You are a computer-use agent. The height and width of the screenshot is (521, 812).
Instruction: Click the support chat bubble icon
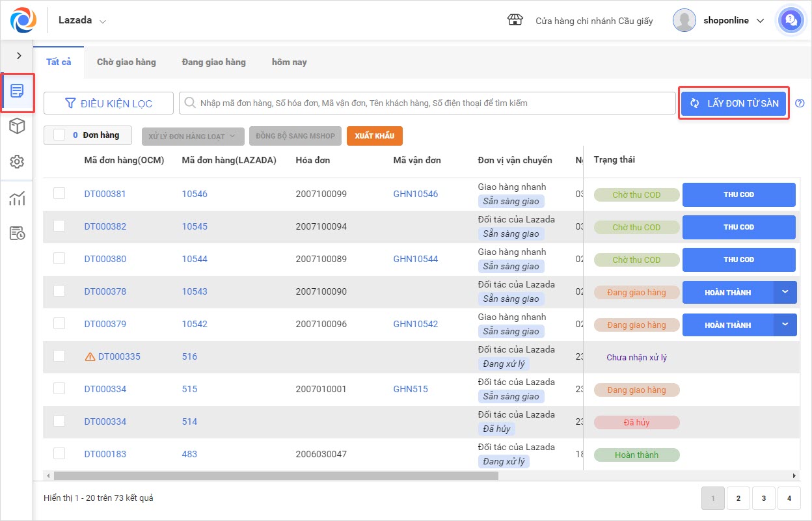pyautogui.click(x=791, y=20)
